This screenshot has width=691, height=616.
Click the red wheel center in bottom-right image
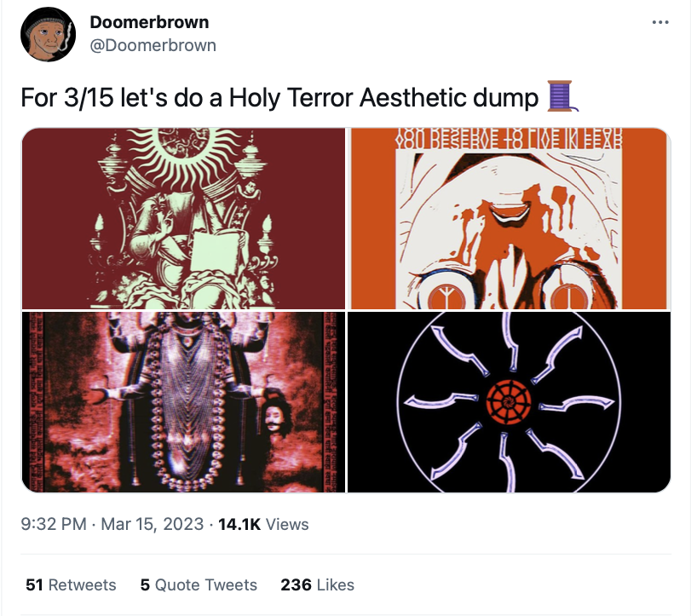pos(509,402)
